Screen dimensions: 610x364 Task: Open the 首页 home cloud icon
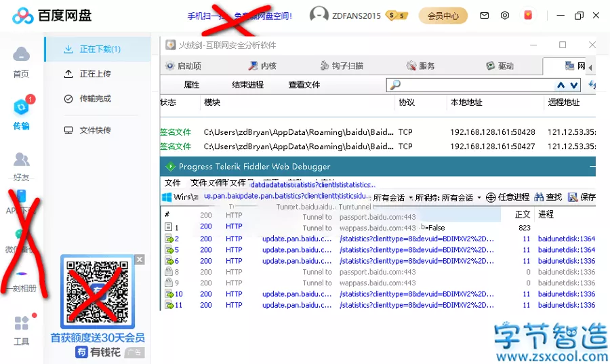coord(21,54)
